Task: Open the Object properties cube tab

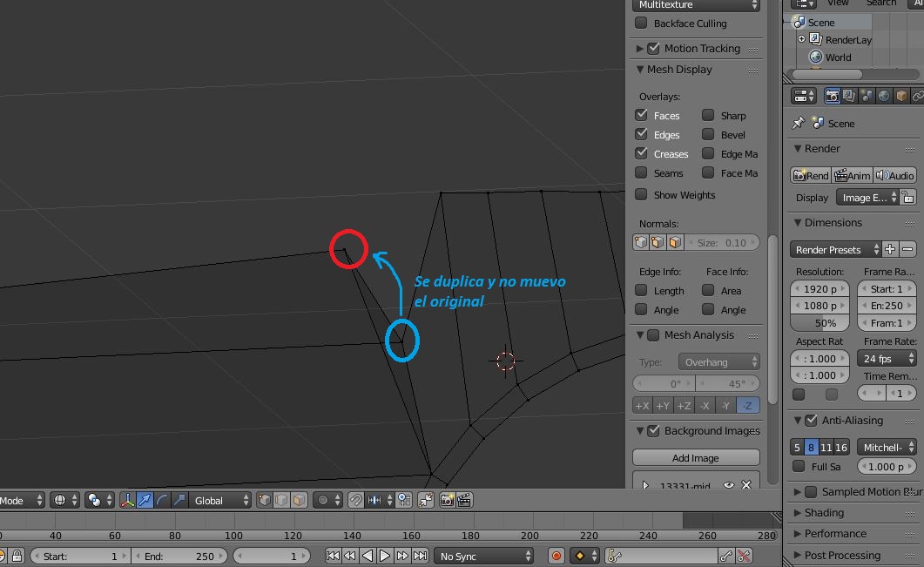Action: click(901, 96)
